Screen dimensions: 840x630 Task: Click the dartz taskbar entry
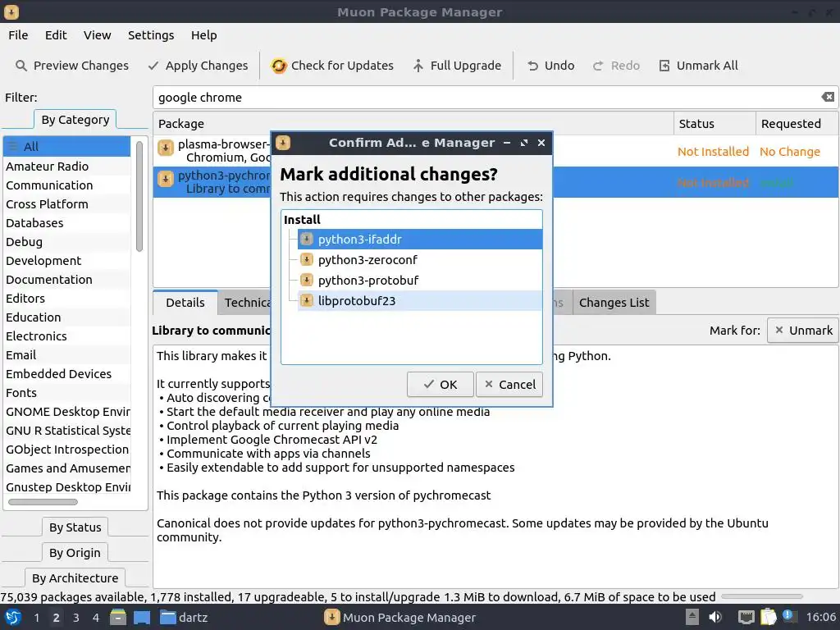(185, 617)
